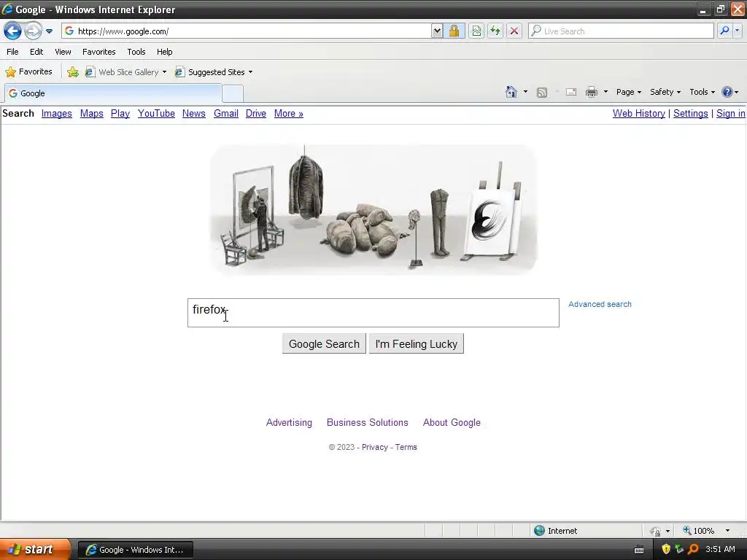The width and height of the screenshot is (747, 560).
Task: Open the Drive link
Action: click(x=256, y=113)
